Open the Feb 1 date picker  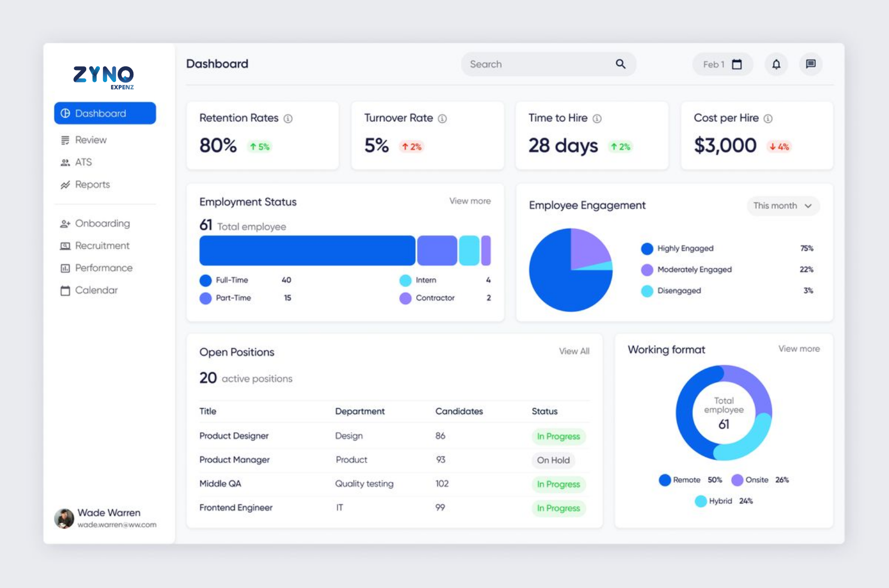click(x=722, y=64)
